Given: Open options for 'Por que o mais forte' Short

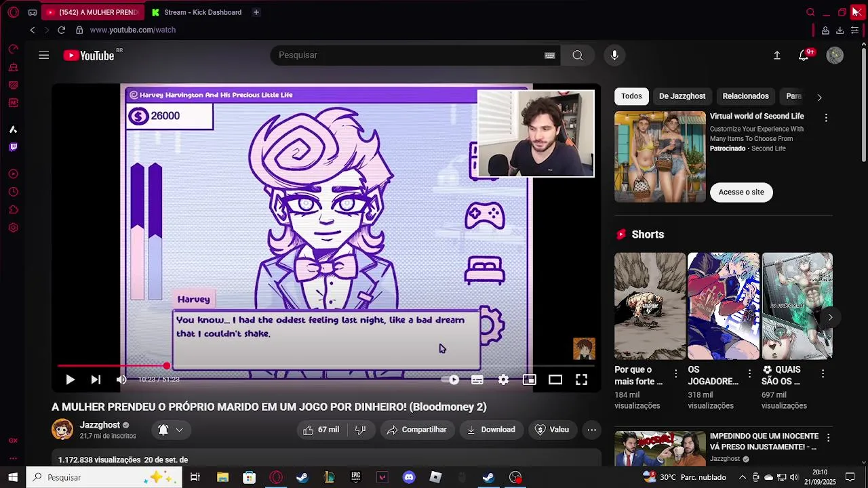Looking at the screenshot, I should [675, 374].
